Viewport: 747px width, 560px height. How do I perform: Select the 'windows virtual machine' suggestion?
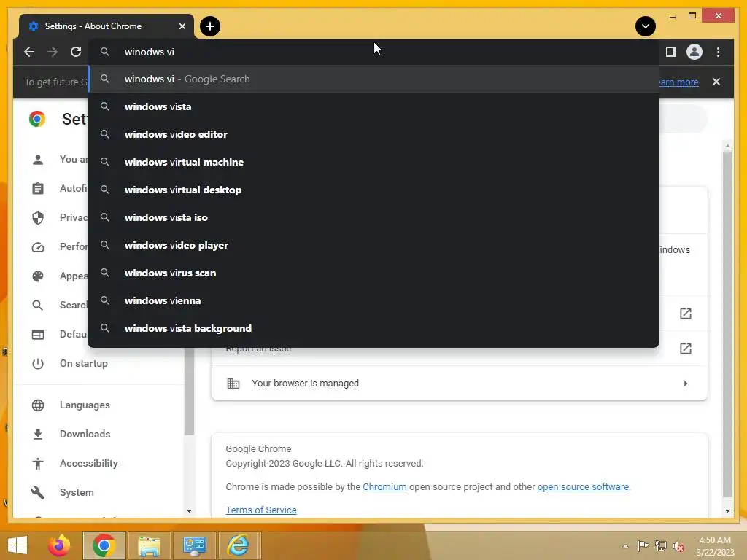[x=373, y=162]
